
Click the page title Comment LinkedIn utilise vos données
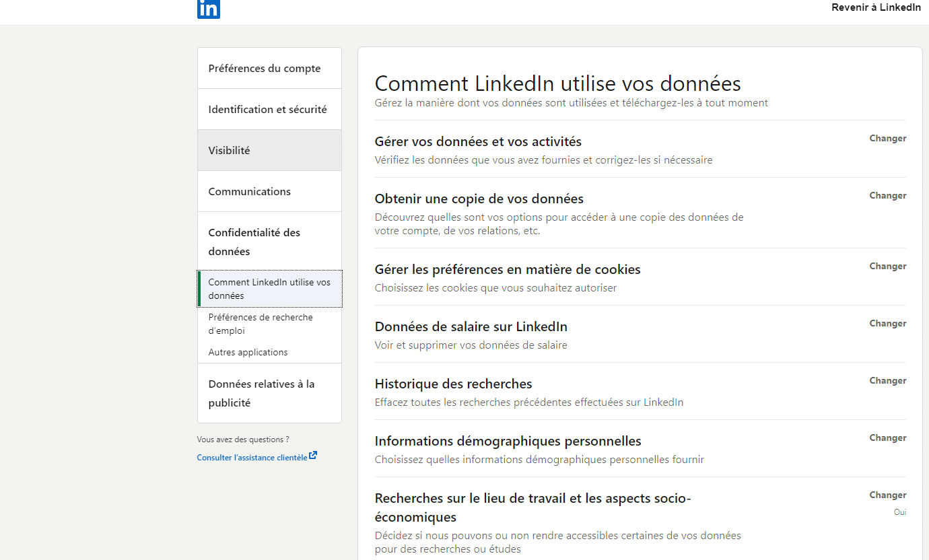point(558,83)
